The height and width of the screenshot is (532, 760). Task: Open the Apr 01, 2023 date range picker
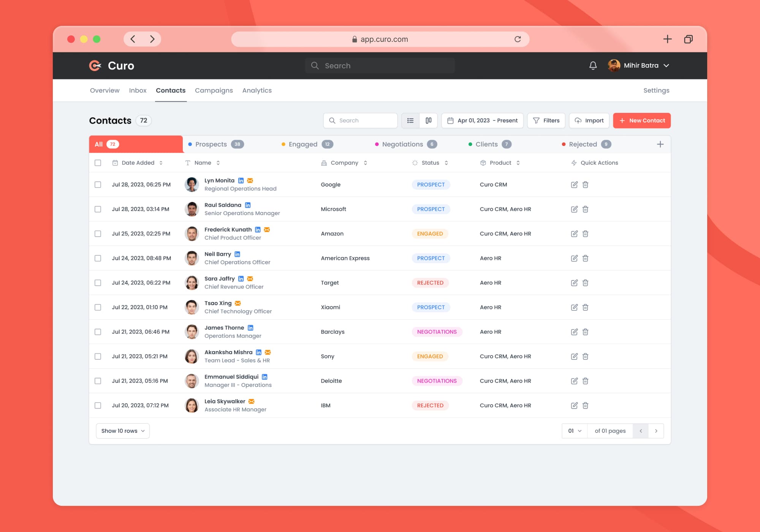[482, 120]
